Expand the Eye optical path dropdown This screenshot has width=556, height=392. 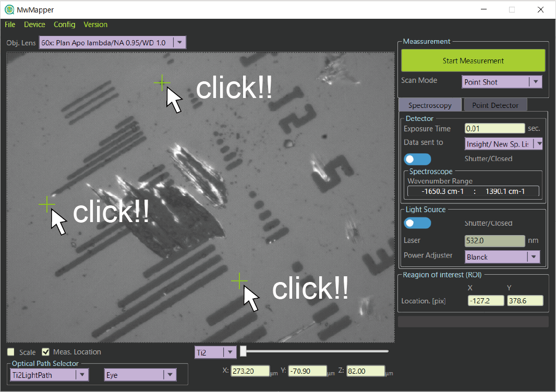click(170, 375)
